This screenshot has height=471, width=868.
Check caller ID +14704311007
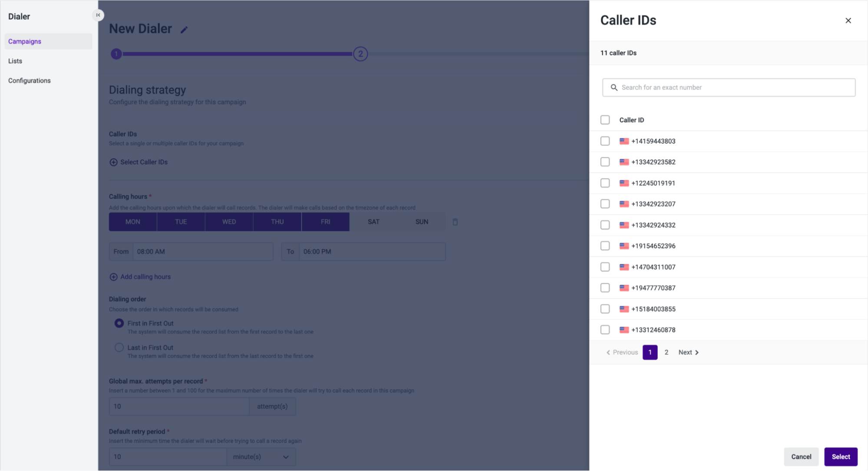coord(605,267)
